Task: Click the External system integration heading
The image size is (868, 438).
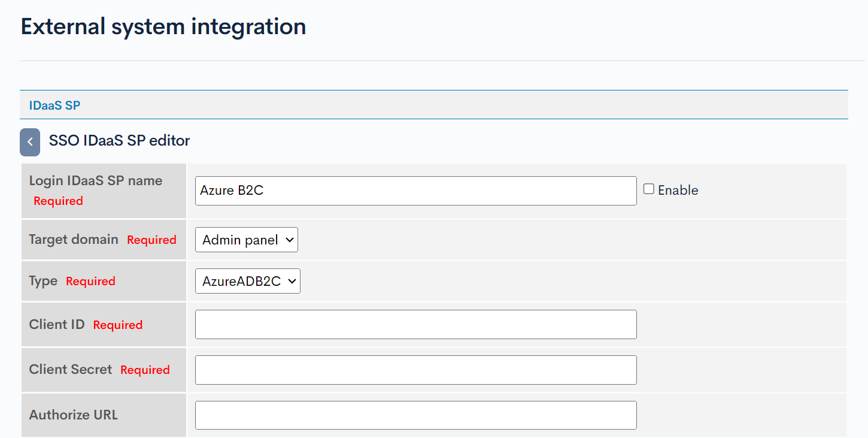Action: tap(163, 26)
